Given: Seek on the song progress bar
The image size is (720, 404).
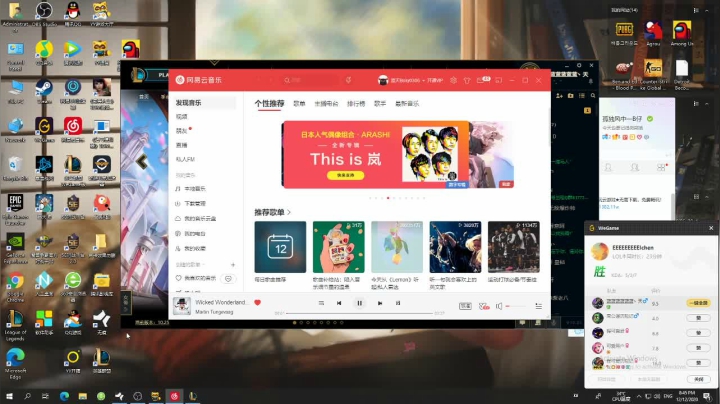Looking at the screenshot, I should [x=360, y=314].
